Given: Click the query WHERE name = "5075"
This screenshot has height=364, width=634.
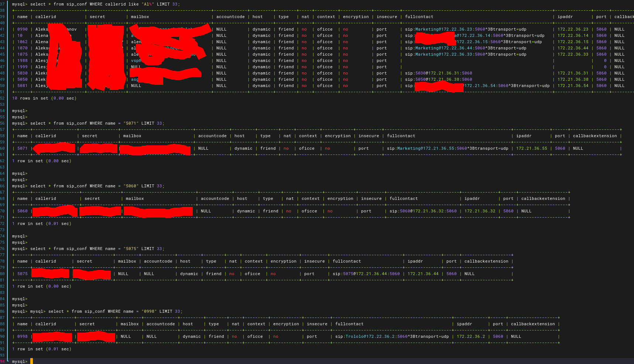Looking at the screenshot, I should click(x=97, y=249).
